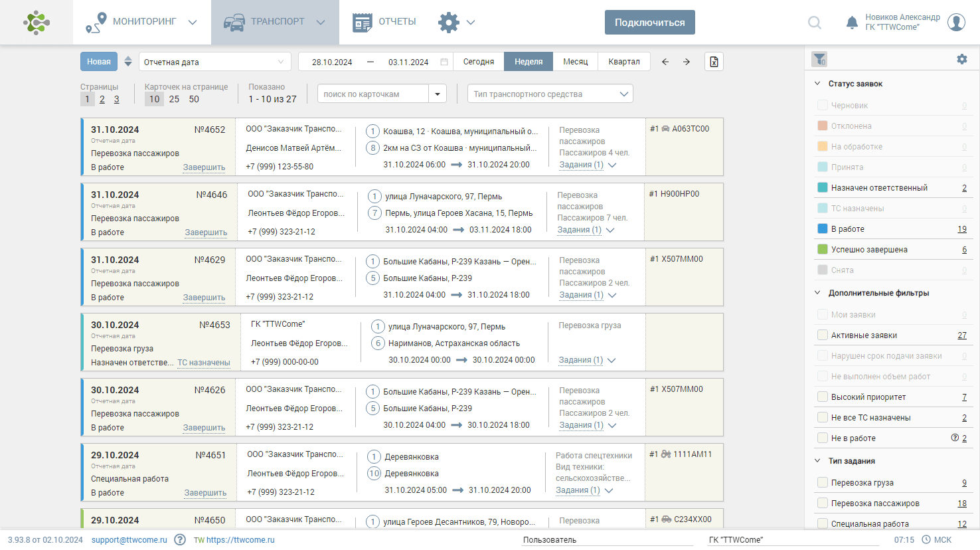Viewport: 980px width, 550px height.
Task: Open the global search magnifier icon
Action: 815,23
